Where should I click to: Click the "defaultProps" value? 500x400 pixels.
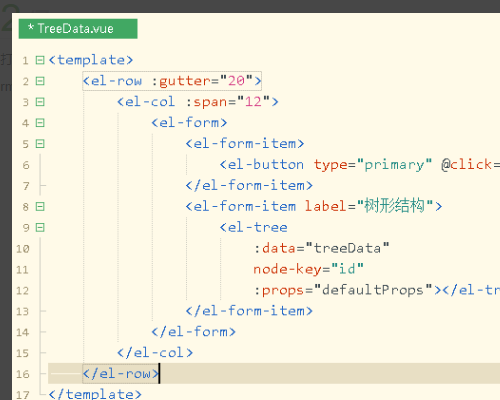[373, 290]
